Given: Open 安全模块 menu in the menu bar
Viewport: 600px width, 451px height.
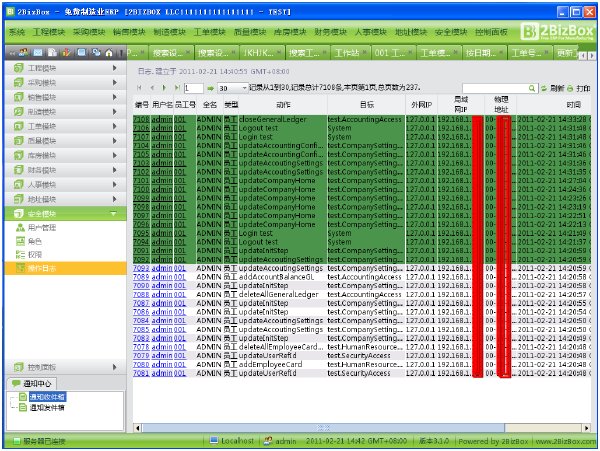Looking at the screenshot, I should pos(451,32).
